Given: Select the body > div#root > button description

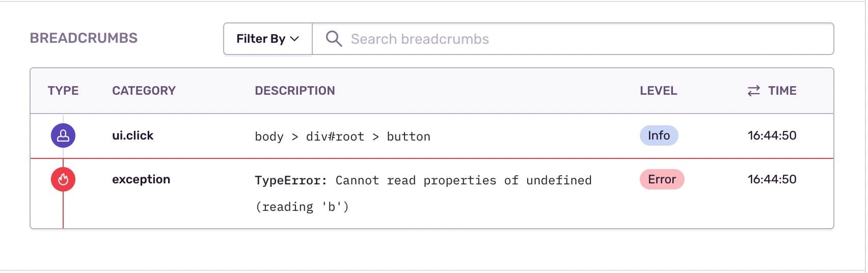Looking at the screenshot, I should pos(342,137).
